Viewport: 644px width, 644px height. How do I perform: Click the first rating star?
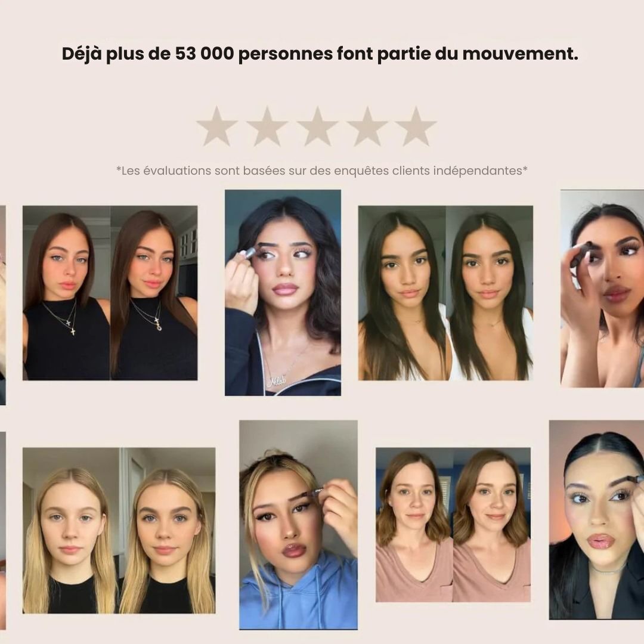pyautogui.click(x=216, y=126)
